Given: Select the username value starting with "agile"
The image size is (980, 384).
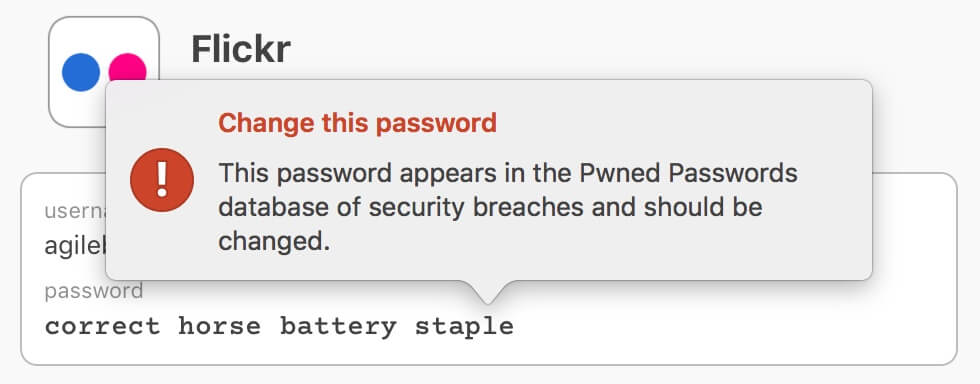Looking at the screenshot, I should (x=74, y=246).
